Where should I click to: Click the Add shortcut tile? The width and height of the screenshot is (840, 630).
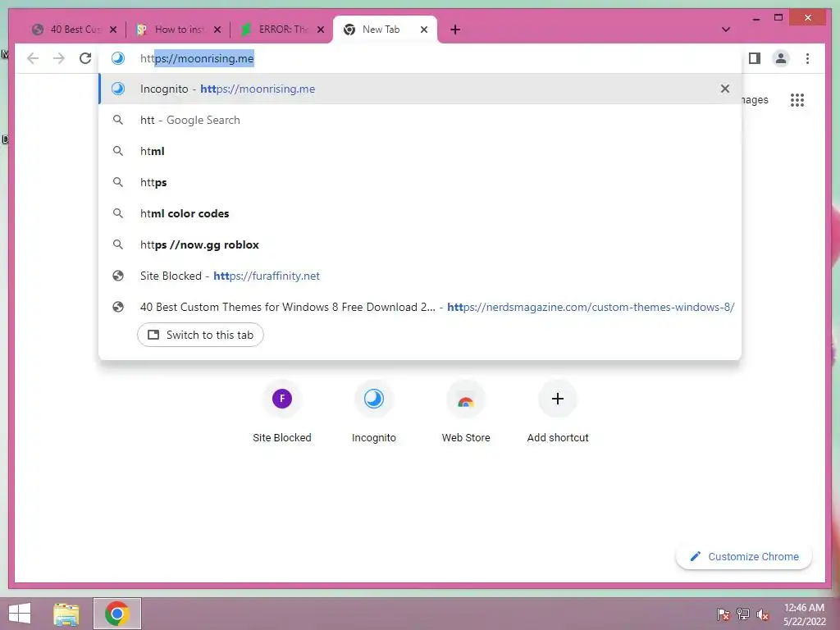558,412
